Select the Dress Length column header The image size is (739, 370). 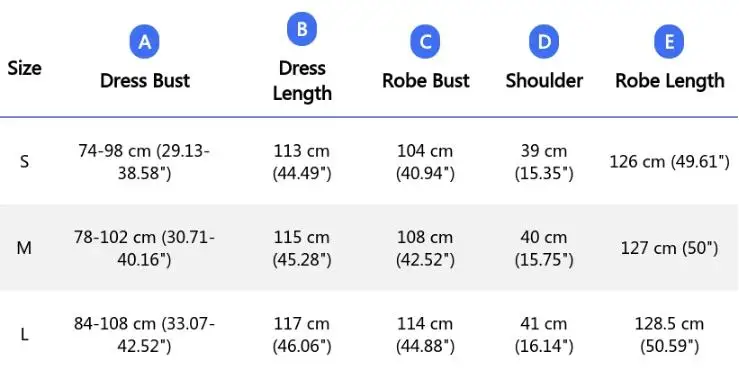point(302,81)
